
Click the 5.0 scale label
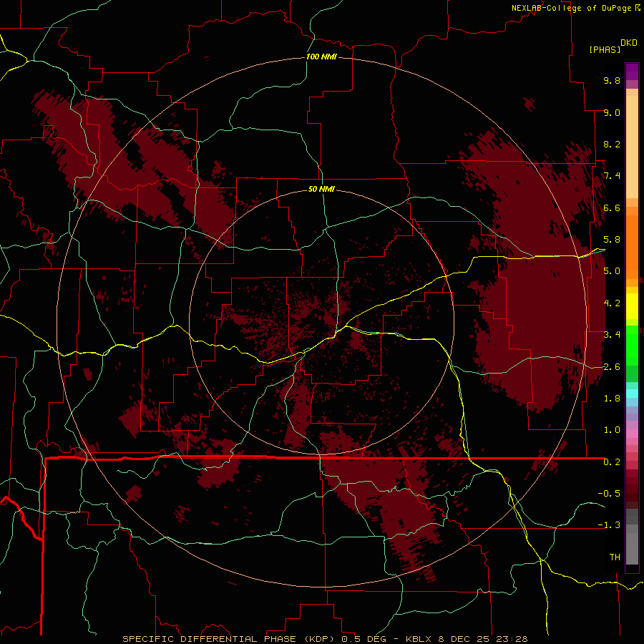612,271
